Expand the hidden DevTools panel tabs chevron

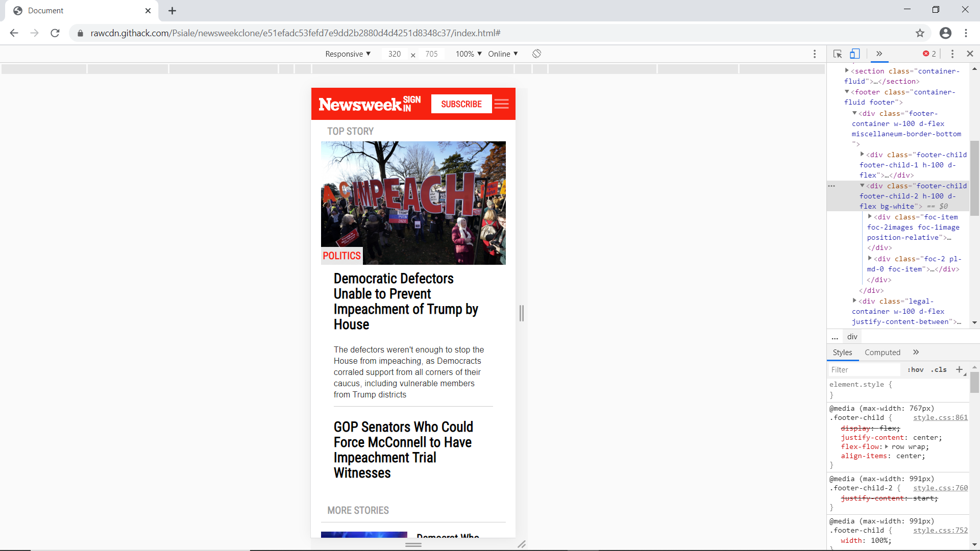879,54
